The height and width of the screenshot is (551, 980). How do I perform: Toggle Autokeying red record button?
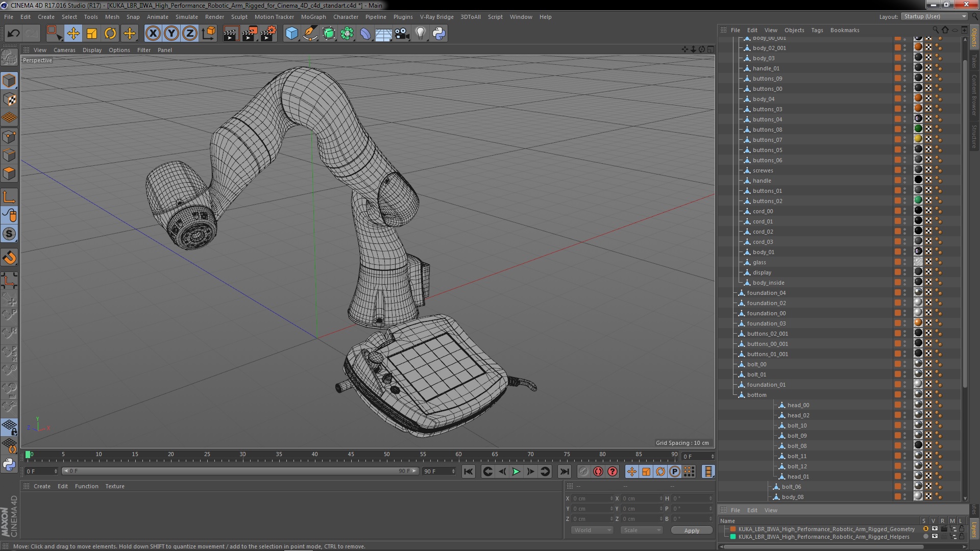[x=598, y=471]
